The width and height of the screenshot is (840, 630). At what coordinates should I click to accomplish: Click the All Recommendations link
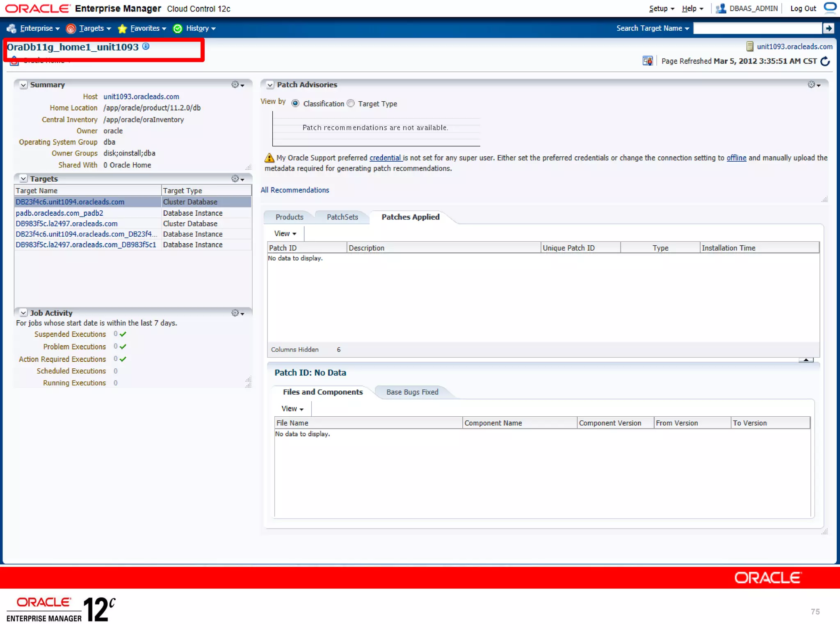click(295, 190)
